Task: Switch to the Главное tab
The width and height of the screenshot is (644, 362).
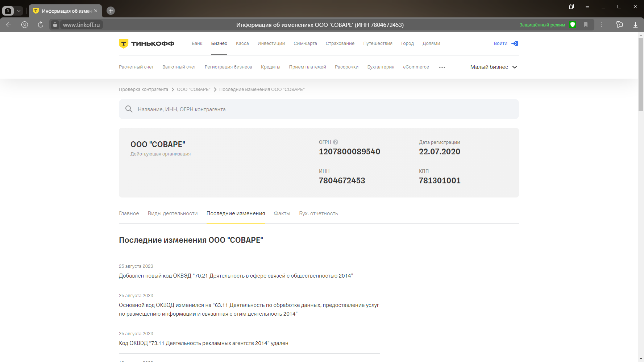Action: [129, 213]
